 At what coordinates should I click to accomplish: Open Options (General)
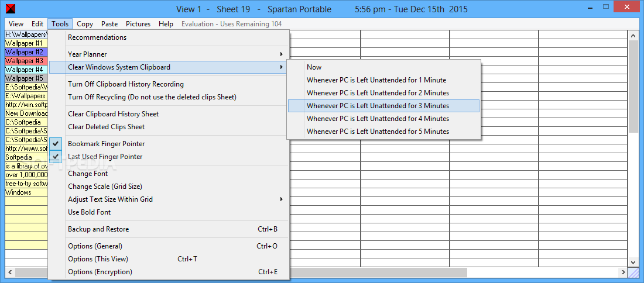click(167, 246)
